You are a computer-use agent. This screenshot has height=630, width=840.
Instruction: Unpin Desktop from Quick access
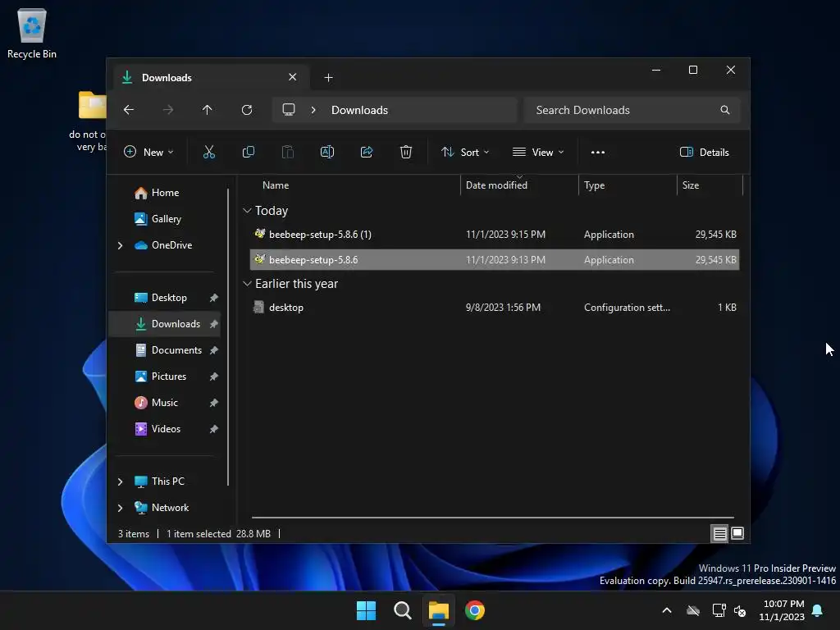214,298
